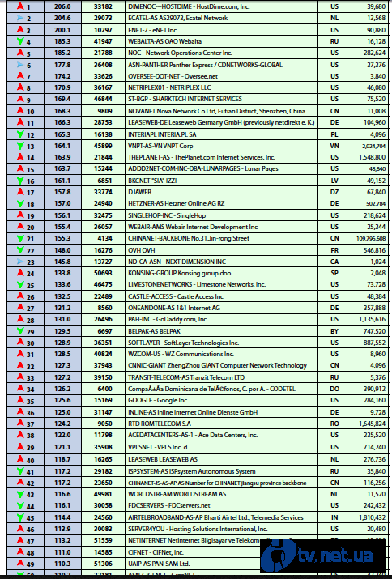
Task: Click the country code PL
Action: tap(334, 134)
